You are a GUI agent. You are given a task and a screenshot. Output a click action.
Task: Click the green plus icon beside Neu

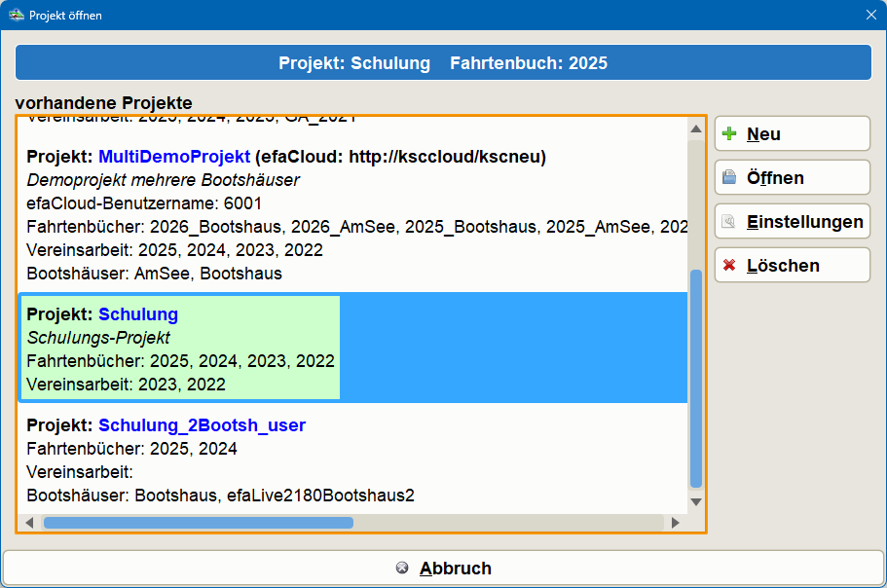pos(729,133)
